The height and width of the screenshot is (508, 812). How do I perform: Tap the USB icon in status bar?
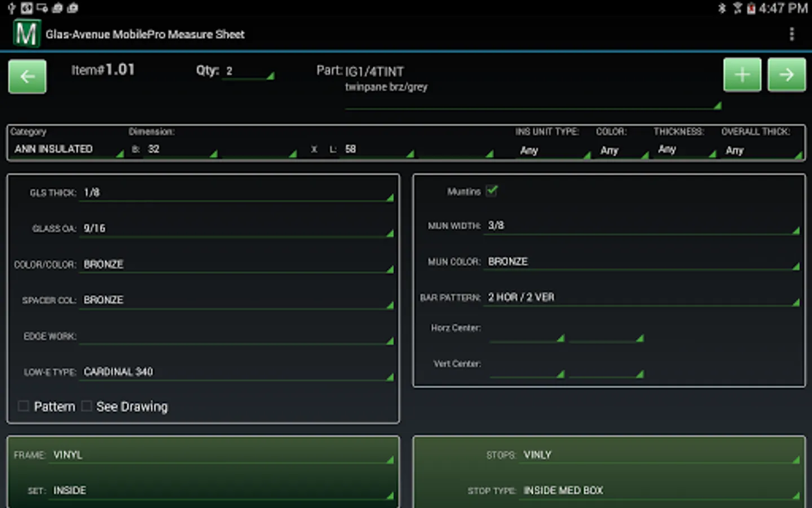pos(11,8)
